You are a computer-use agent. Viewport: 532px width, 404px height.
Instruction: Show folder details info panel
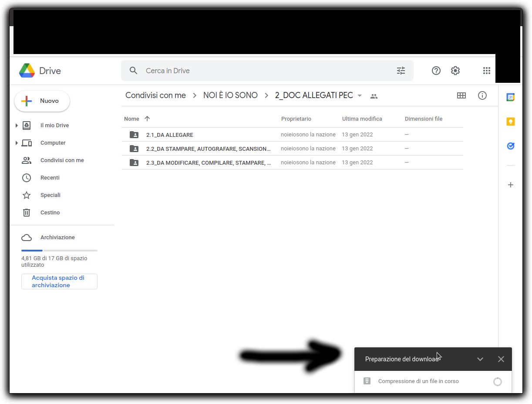pyautogui.click(x=482, y=95)
